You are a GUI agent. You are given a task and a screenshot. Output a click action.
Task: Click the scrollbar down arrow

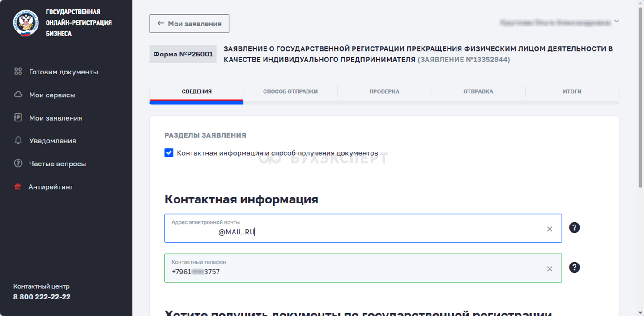(640, 312)
